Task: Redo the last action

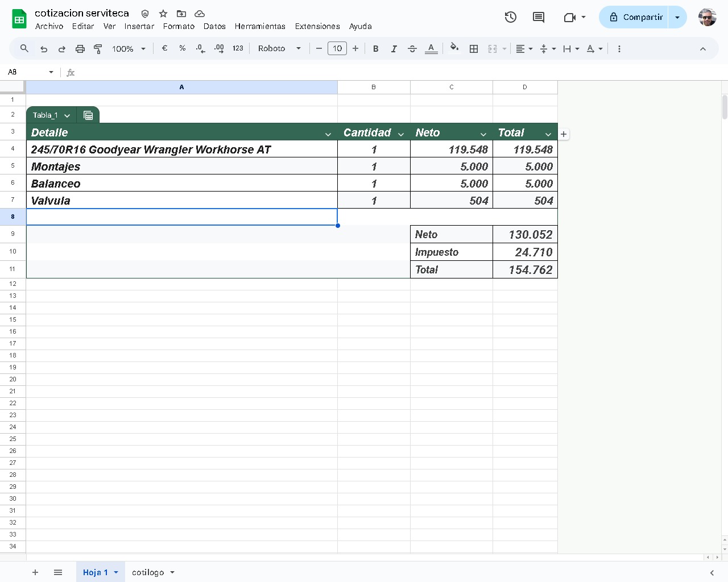Action: point(62,49)
